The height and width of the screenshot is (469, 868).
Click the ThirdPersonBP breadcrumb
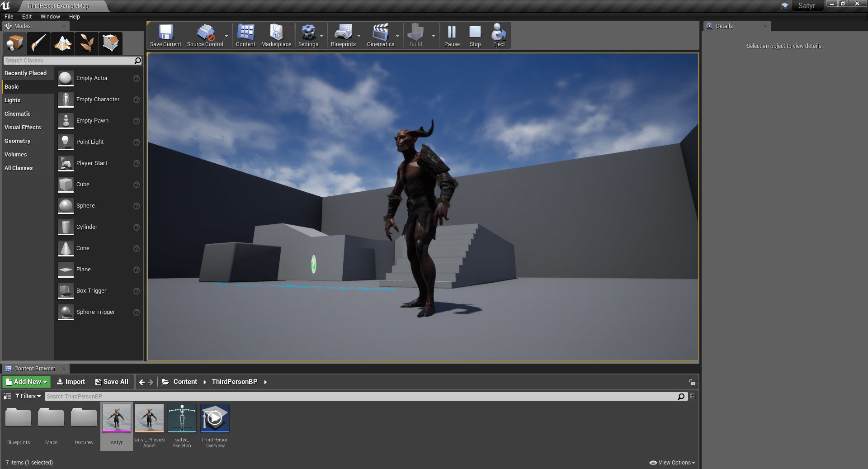235,382
